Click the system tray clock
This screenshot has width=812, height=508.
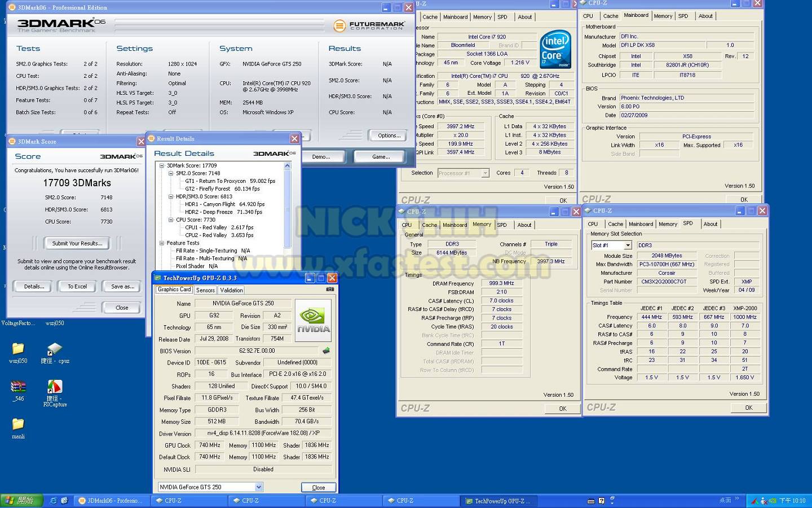coord(792,501)
